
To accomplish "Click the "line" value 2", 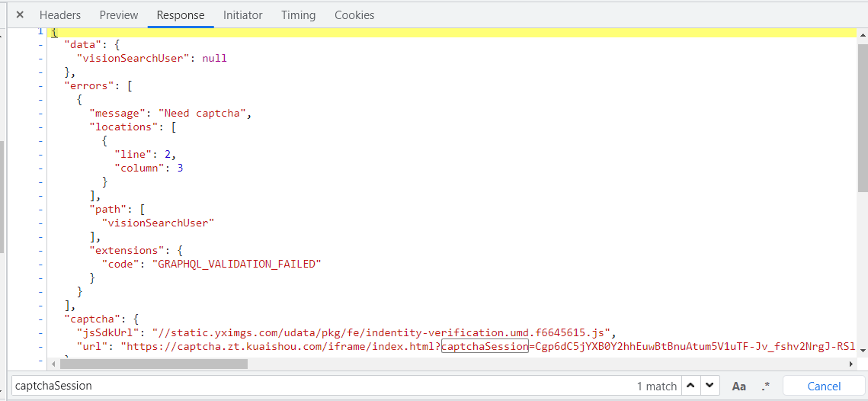I will click(168, 155).
